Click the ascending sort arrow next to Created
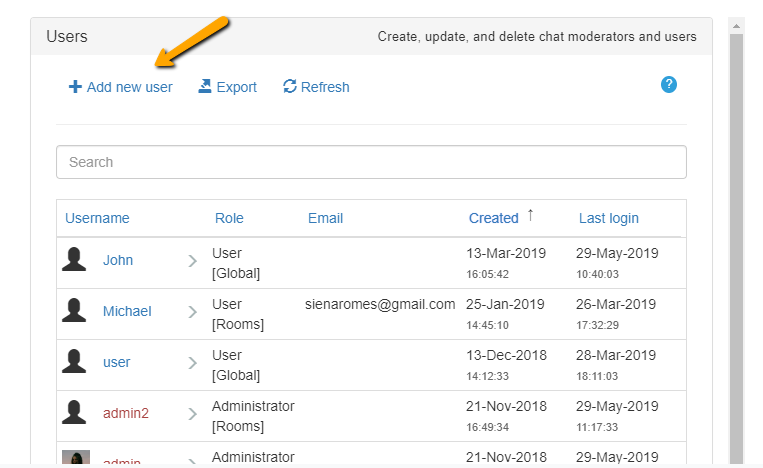 (530, 216)
